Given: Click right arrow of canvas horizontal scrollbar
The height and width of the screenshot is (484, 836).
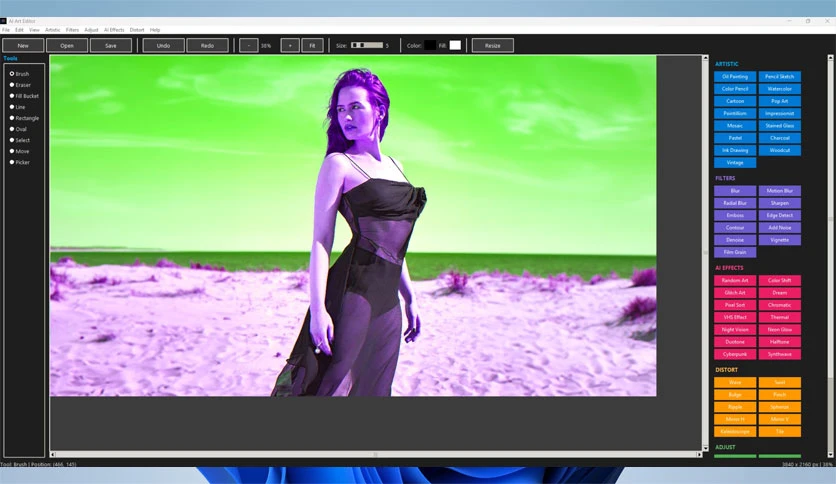Looking at the screenshot, I should pos(699,454).
